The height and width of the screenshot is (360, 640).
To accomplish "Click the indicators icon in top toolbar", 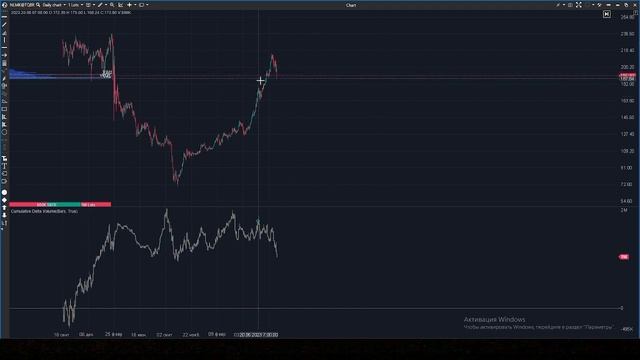I will pyautogui.click(x=88, y=5).
